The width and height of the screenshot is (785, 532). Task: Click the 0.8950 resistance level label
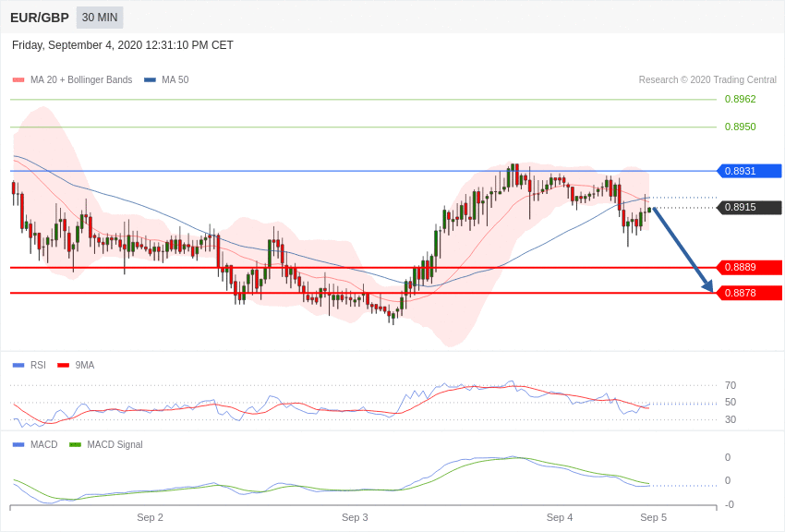[740, 127]
